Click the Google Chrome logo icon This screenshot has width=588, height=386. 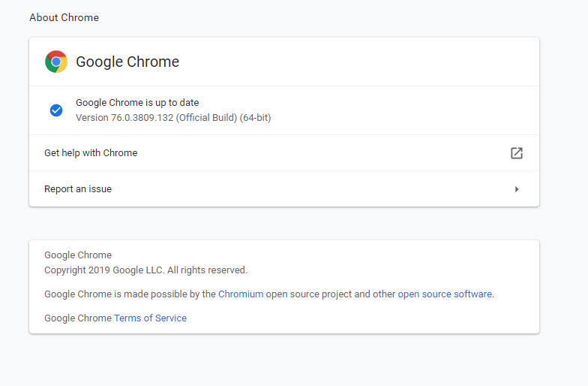click(x=56, y=62)
